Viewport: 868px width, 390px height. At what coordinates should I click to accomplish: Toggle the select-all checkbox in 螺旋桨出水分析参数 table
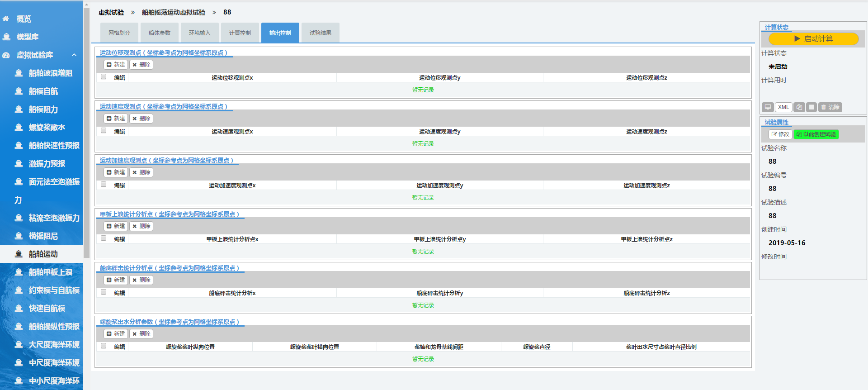[x=104, y=346]
